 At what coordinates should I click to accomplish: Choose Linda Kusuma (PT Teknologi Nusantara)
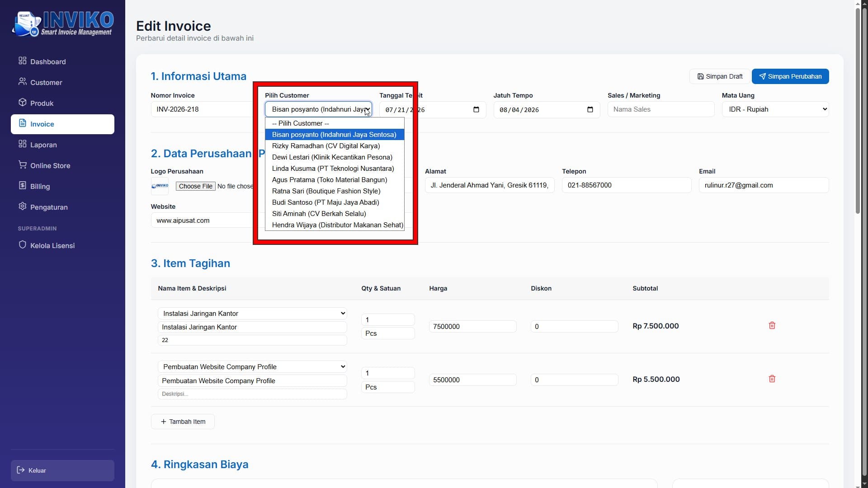coord(335,169)
